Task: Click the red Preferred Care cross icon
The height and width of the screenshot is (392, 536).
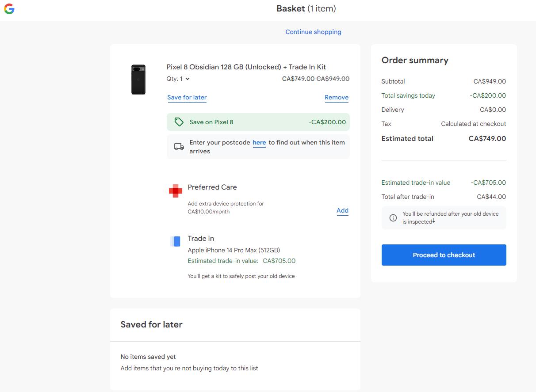Action: [176, 191]
